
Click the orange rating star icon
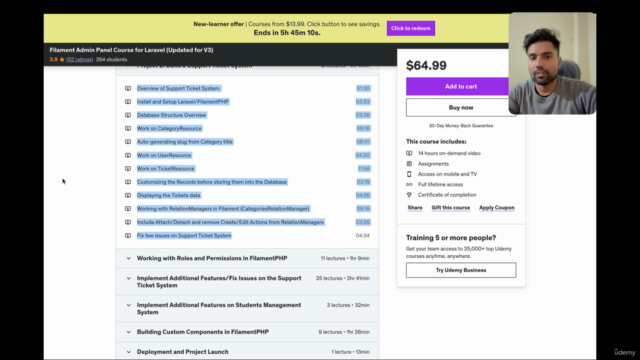(62, 60)
